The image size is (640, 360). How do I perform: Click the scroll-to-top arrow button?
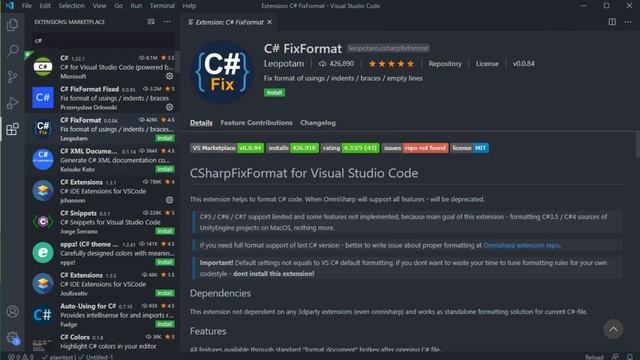(x=613, y=329)
